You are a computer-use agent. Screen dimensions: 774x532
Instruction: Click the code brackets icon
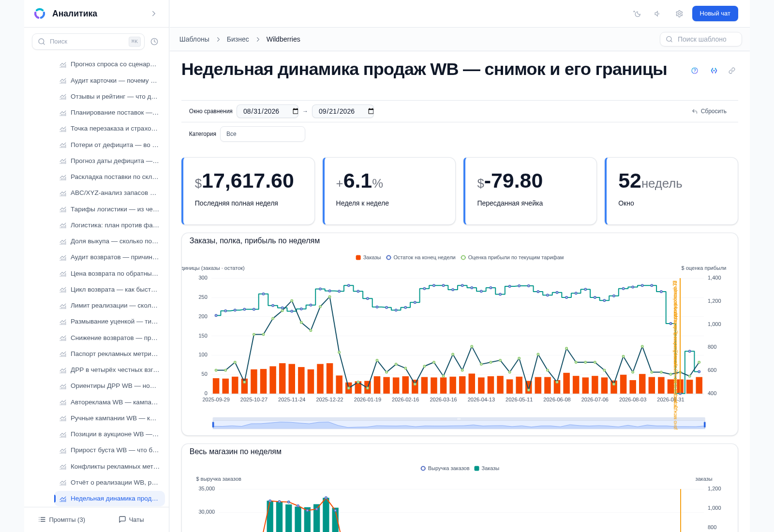coord(714,71)
